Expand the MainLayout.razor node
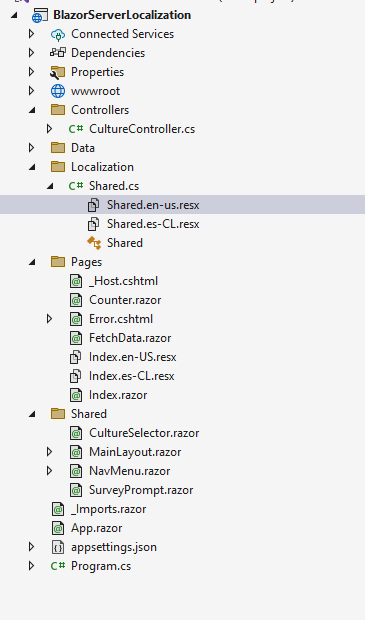This screenshot has width=365, height=620. pyautogui.click(x=49, y=452)
